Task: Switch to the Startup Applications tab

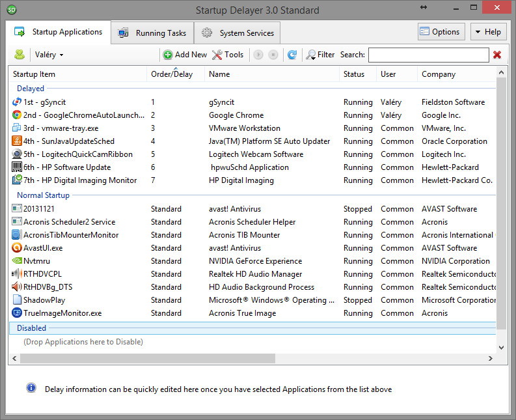Action: 59,32
